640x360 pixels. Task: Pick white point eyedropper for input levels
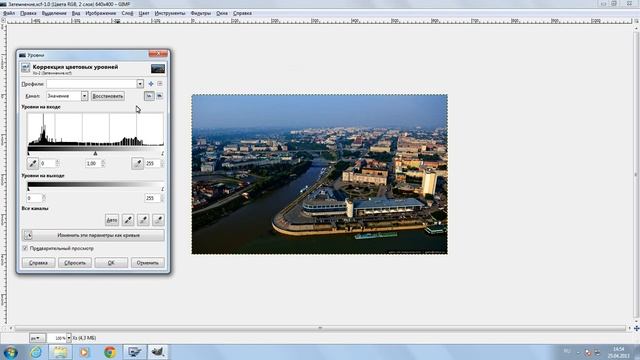click(x=138, y=163)
